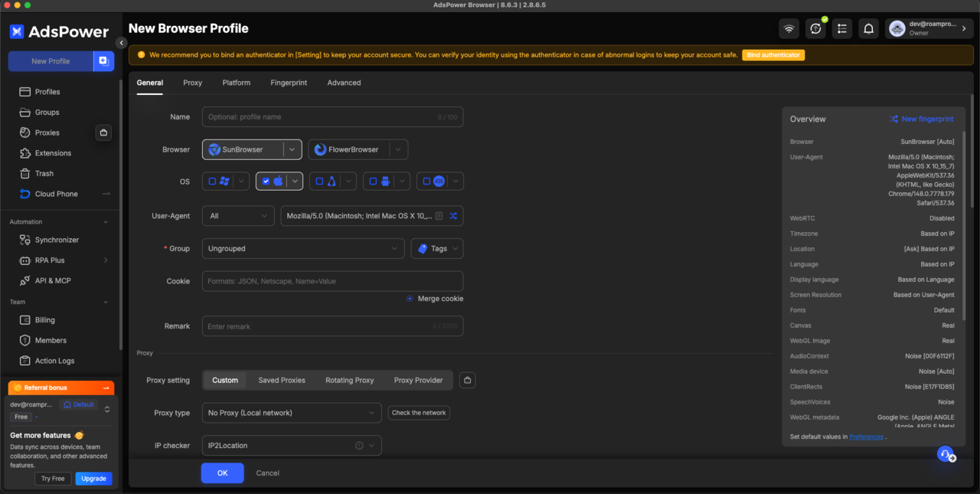Viewport: 980px width, 494px height.
Task: Click the Upgrade button
Action: pos(93,479)
